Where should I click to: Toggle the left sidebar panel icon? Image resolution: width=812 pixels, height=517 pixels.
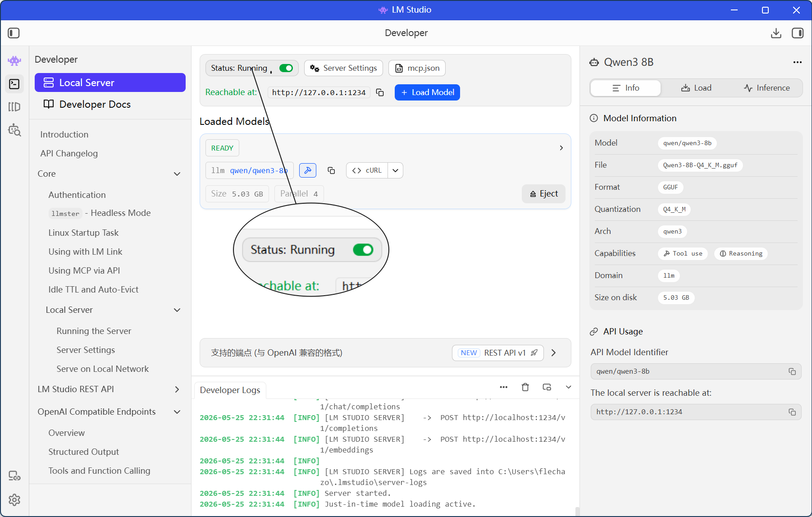point(14,33)
